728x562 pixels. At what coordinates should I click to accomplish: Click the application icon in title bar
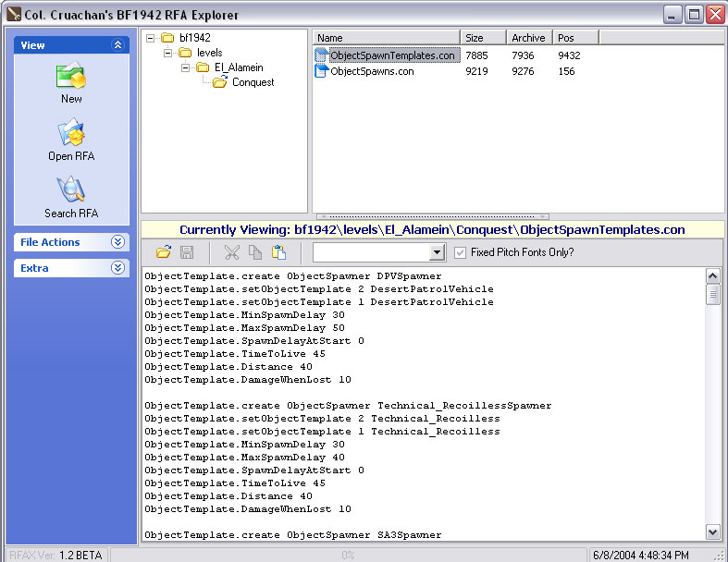[14, 14]
